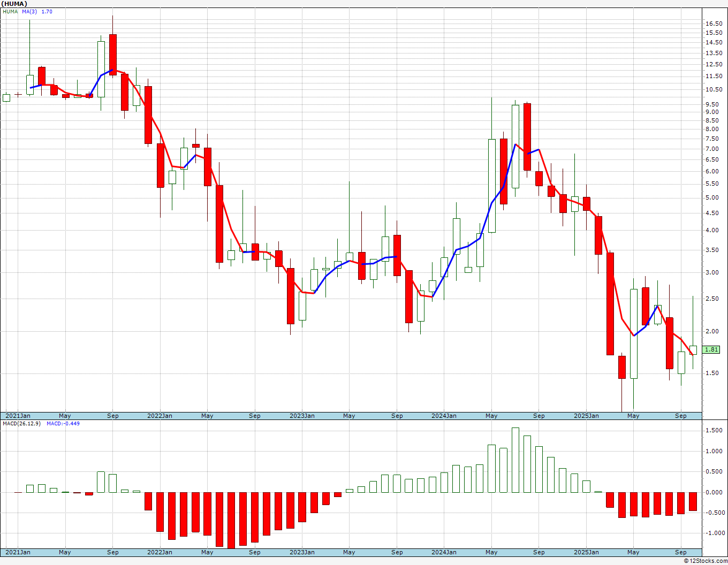Click the 4.50 price axis label
The height and width of the screenshot is (565, 728).
(712, 213)
